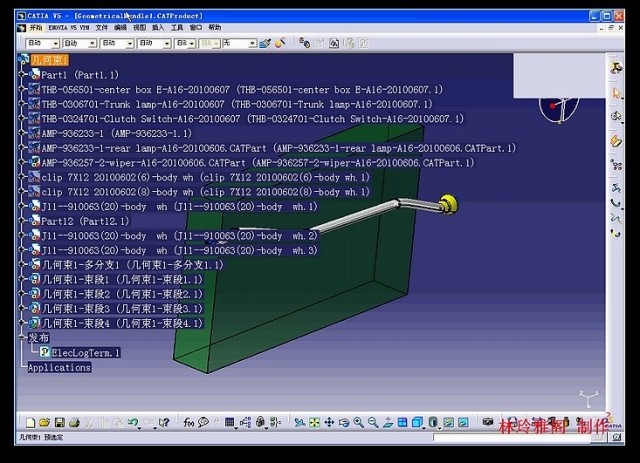Screen dimensions: 640x463
Task: Click the padlock knowledge icon
Action: [260, 423]
